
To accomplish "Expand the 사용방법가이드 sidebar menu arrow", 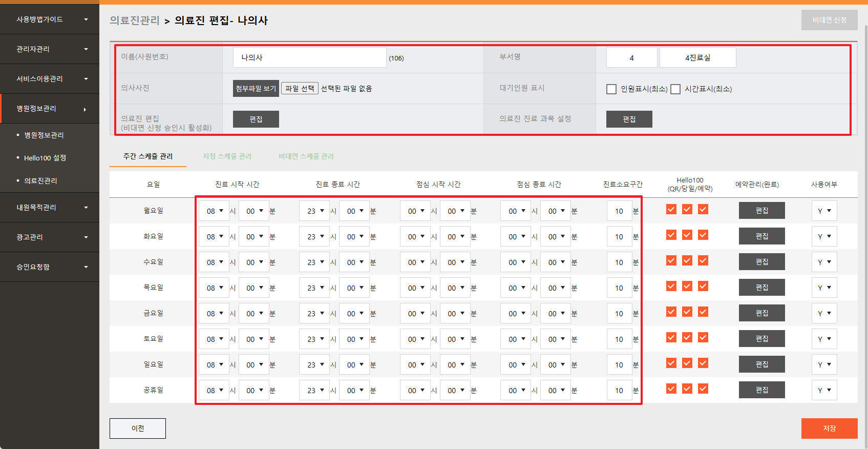I will [x=86, y=19].
